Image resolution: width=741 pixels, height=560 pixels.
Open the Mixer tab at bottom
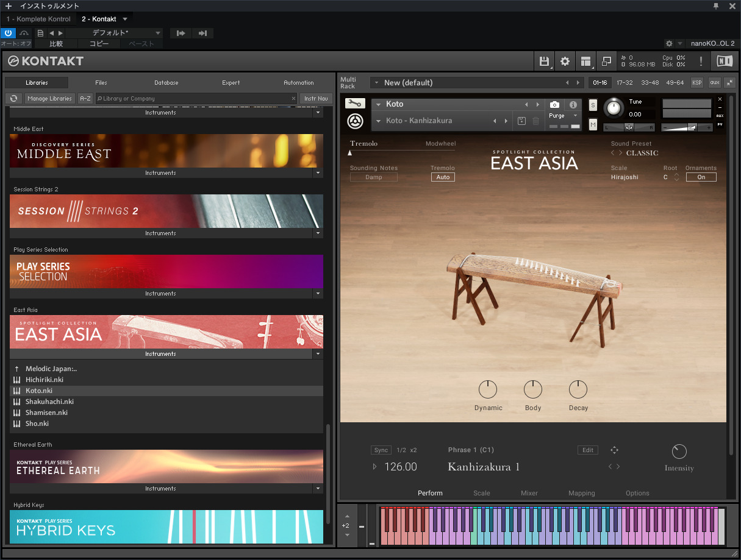[x=529, y=493]
